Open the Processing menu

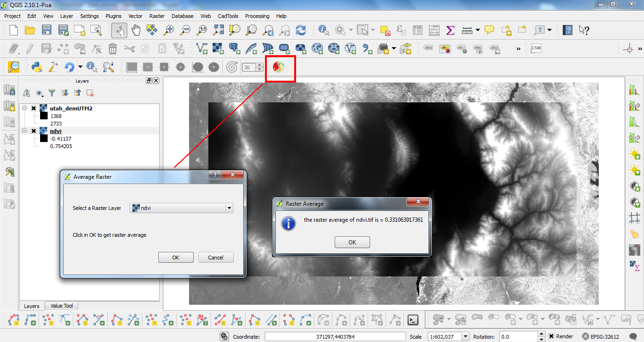point(257,16)
